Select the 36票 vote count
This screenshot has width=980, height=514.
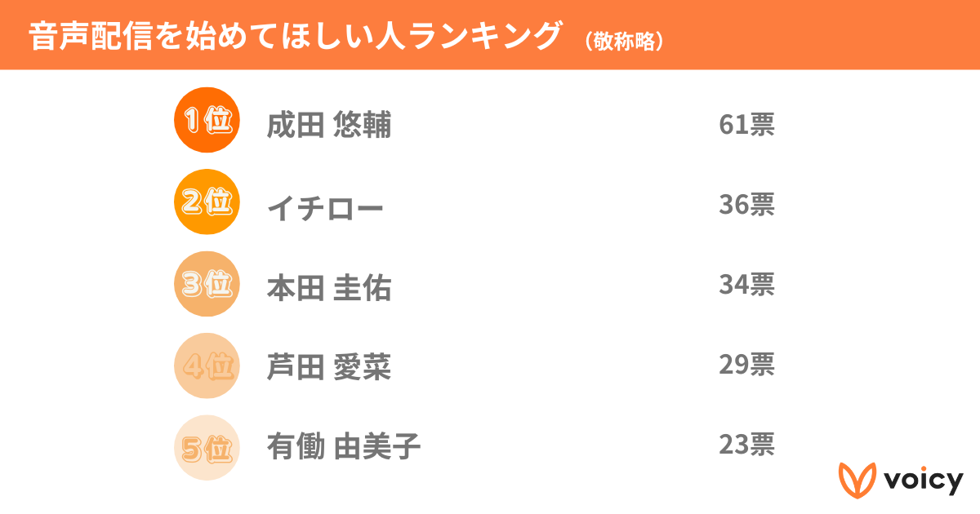746,205
